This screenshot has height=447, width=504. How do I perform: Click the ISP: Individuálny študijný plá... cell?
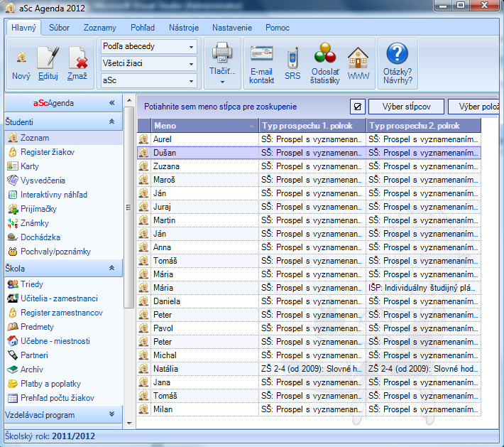point(424,288)
